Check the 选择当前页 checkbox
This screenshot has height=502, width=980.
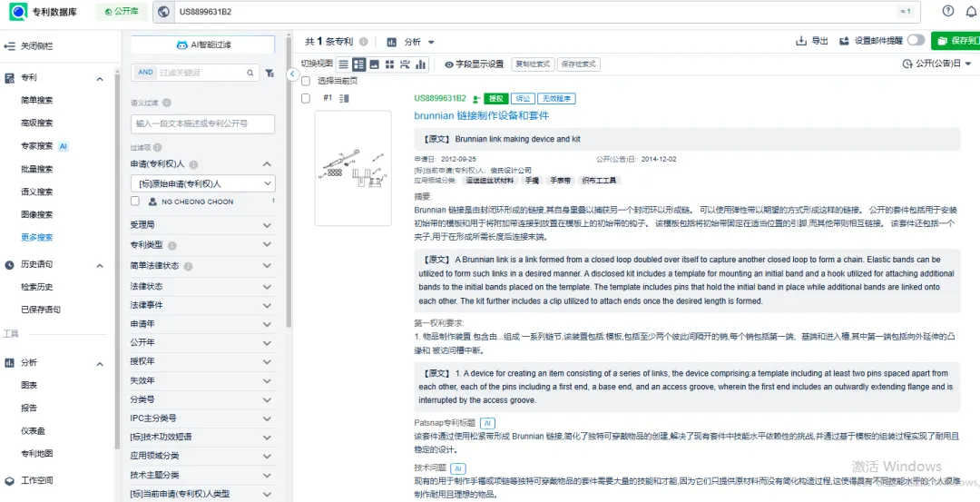point(306,82)
